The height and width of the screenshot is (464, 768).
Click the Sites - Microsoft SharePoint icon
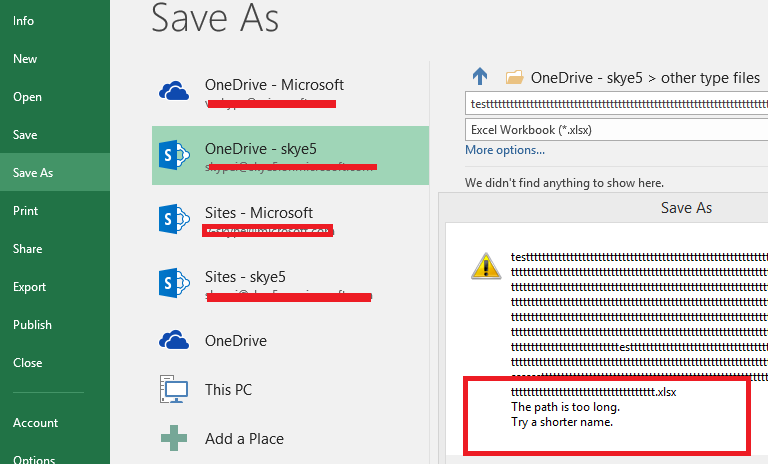(x=174, y=219)
